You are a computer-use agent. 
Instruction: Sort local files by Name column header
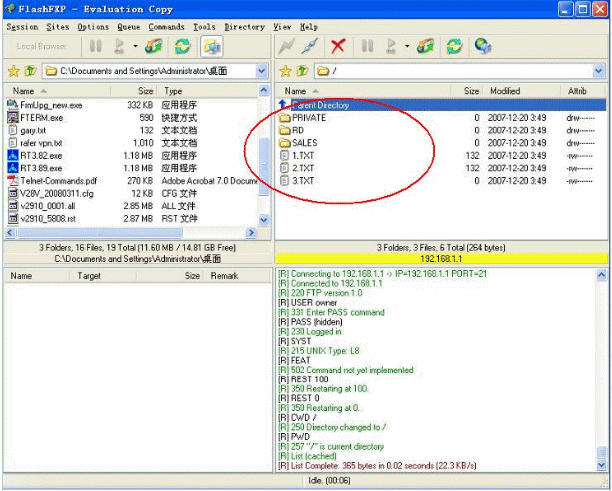pyautogui.click(x=58, y=91)
